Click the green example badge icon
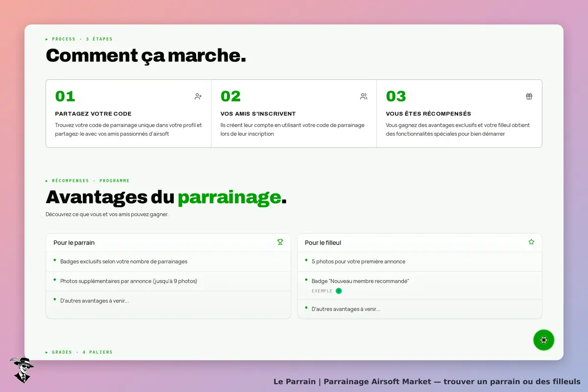Viewport: 588px width, 392px height. point(339,291)
